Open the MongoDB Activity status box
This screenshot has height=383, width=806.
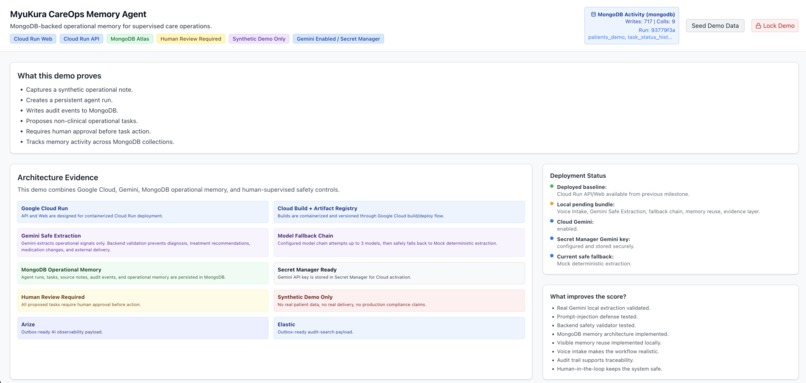631,26
